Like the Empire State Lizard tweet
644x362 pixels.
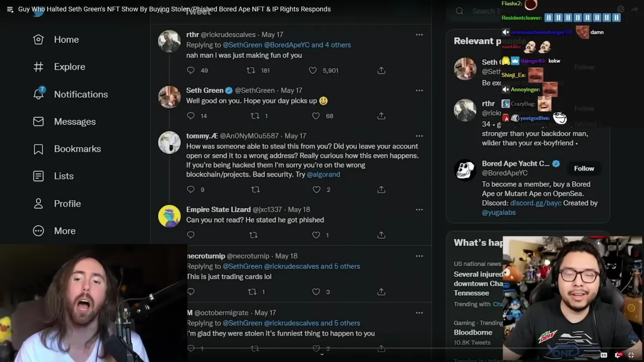(x=316, y=235)
